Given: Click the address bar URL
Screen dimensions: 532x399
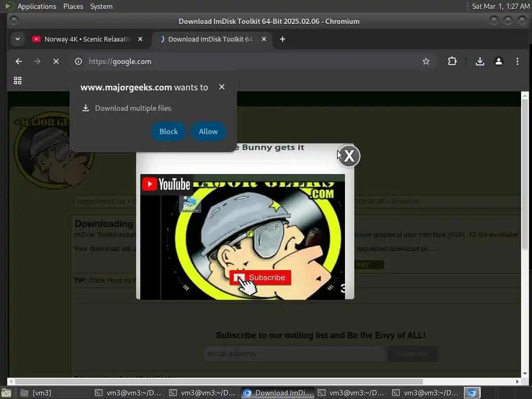Looking at the screenshot, I should pos(120,61).
